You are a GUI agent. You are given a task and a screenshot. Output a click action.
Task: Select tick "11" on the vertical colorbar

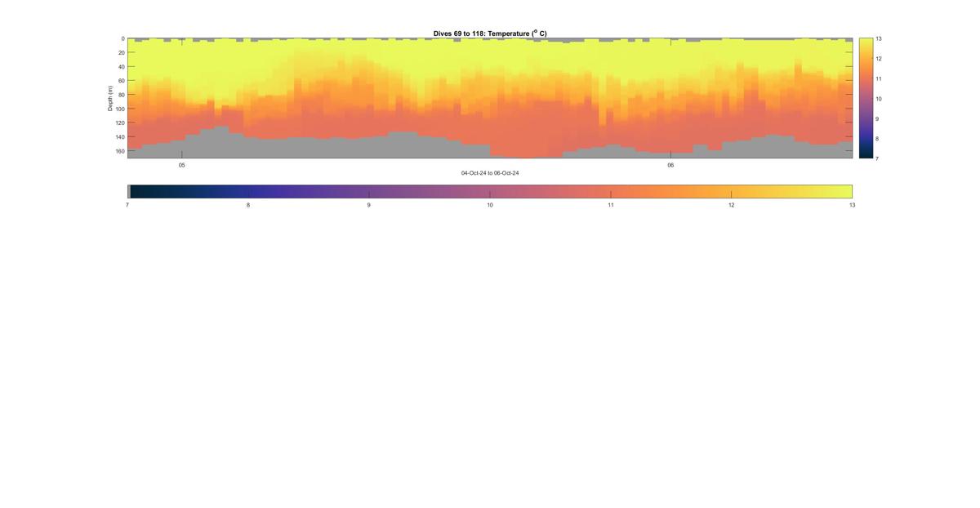point(880,78)
